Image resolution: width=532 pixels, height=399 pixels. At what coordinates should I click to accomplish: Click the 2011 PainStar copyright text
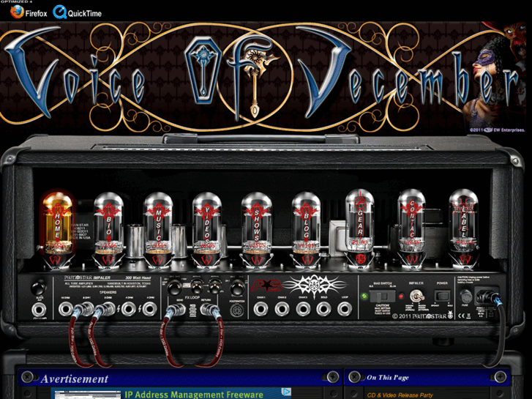[x=422, y=316]
